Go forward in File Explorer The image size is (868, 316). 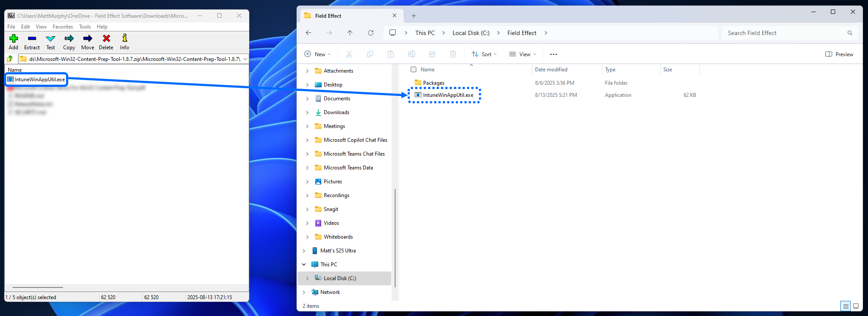329,33
